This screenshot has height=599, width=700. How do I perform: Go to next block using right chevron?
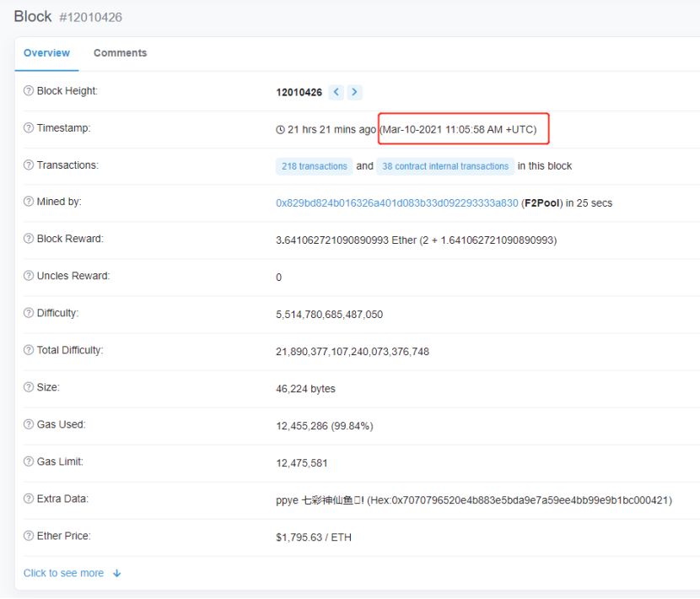pos(354,92)
